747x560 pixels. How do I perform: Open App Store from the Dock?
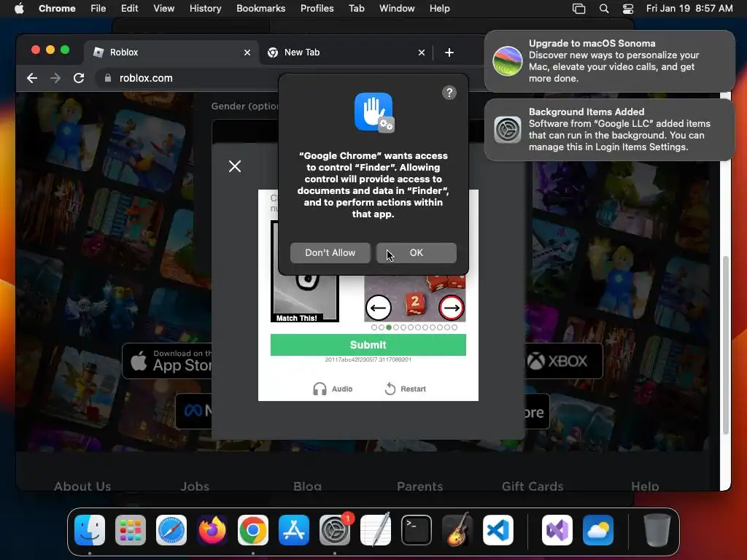coord(294,530)
